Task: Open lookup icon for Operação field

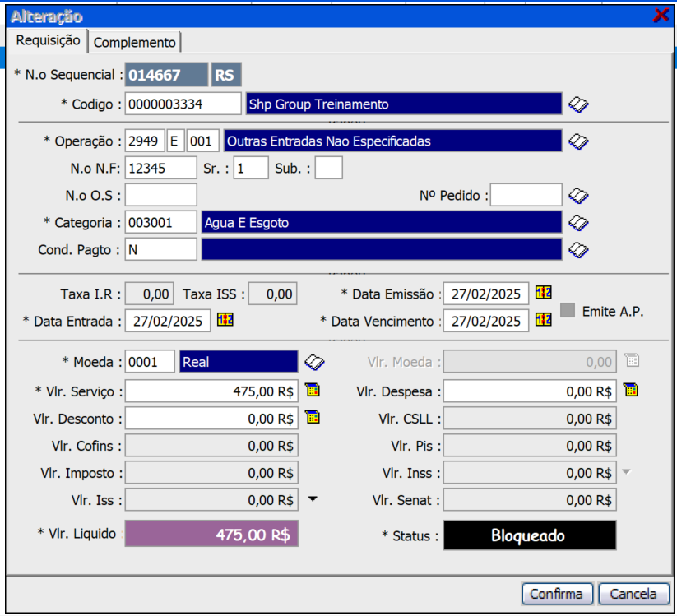Action: [578, 141]
